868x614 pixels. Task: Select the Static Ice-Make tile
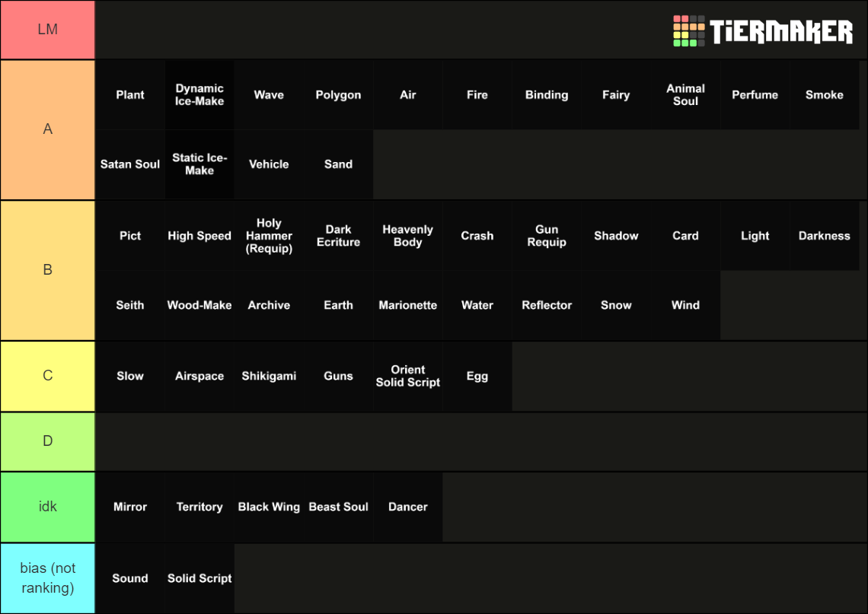[199, 164]
